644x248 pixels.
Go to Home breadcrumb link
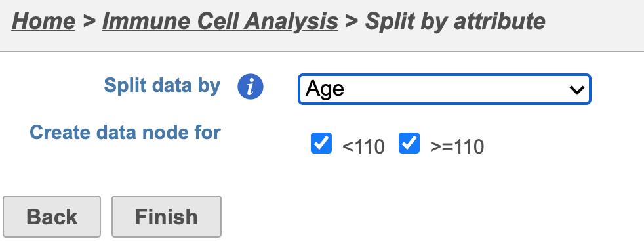pos(43,22)
